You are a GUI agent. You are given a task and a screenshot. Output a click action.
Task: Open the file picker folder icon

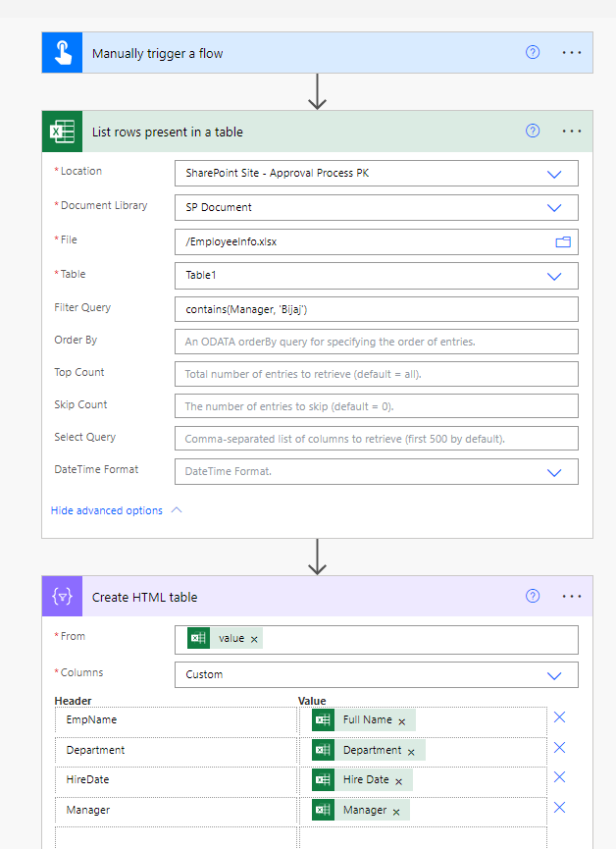tap(563, 241)
